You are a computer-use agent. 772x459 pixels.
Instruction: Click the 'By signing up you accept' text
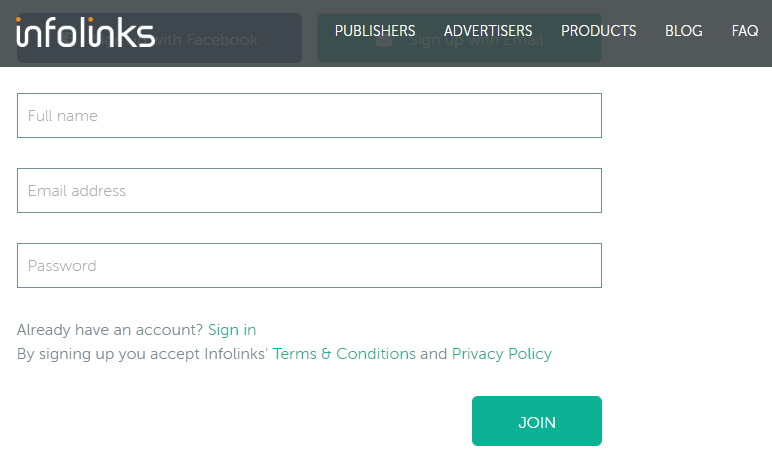pos(109,354)
